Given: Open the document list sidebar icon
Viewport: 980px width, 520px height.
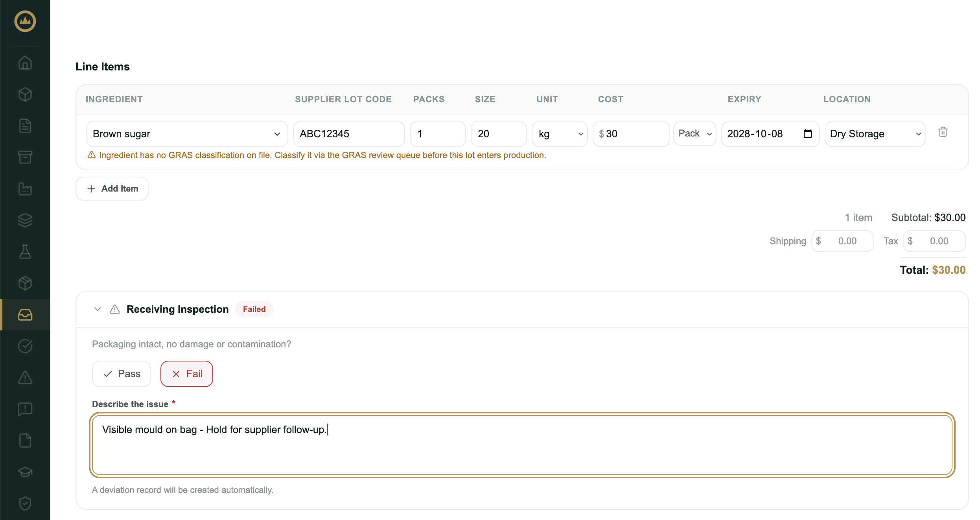Looking at the screenshot, I should click(25, 126).
